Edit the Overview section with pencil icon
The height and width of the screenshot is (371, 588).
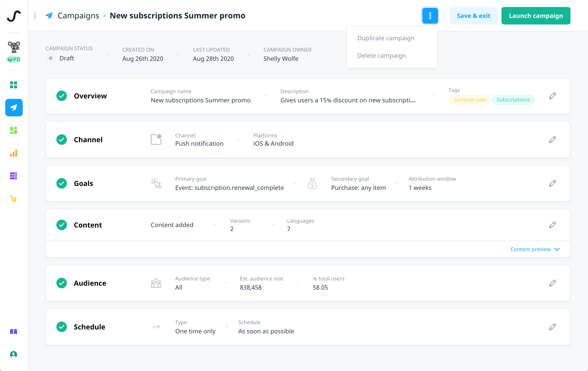click(x=552, y=96)
